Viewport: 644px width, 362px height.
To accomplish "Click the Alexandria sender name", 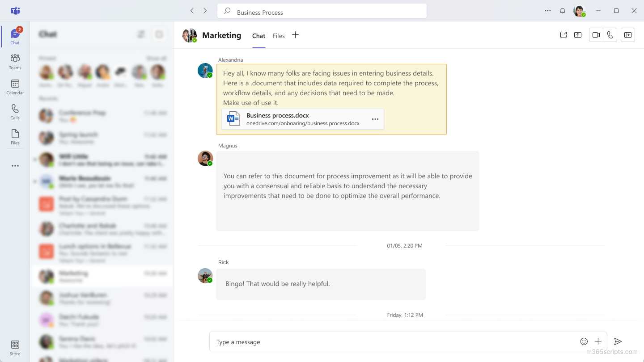I will [x=230, y=59].
